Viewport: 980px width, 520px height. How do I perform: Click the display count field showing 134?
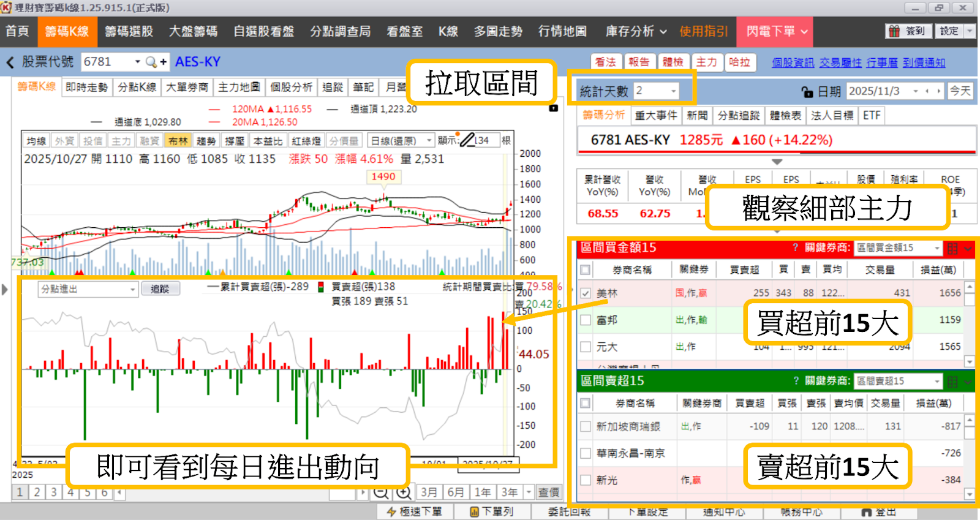pyautogui.click(x=486, y=140)
